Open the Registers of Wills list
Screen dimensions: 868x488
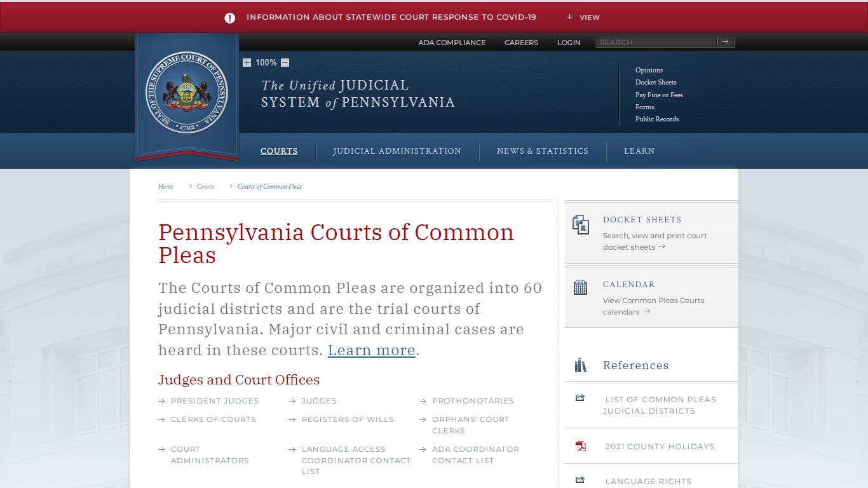point(348,419)
